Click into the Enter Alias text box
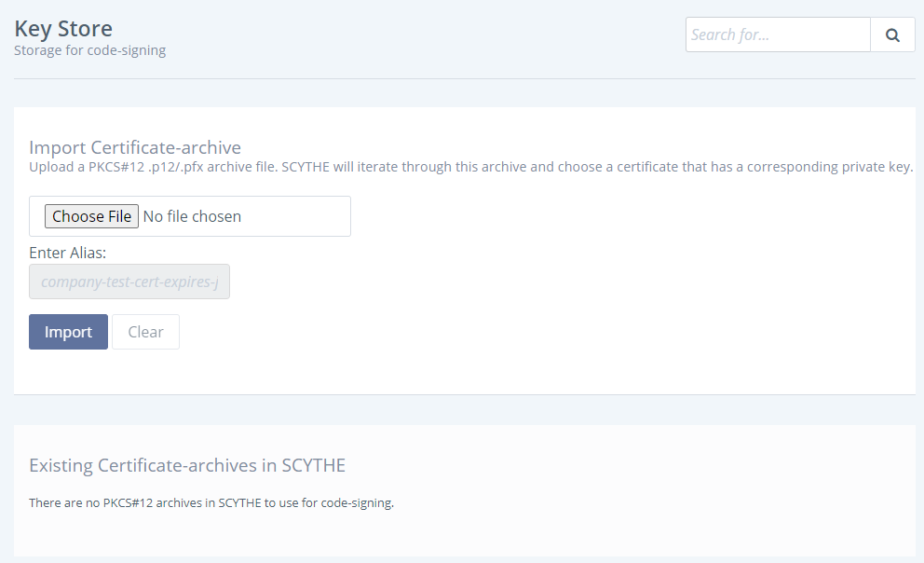The height and width of the screenshot is (563, 924). [129, 281]
